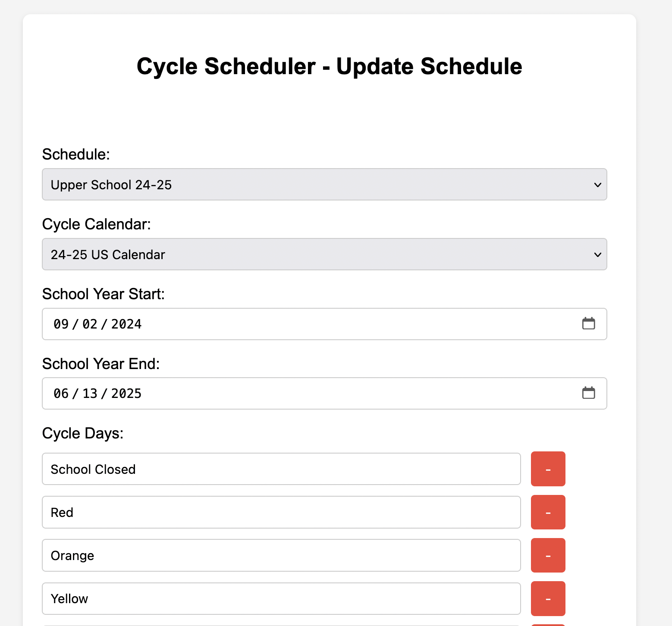The image size is (672, 626).
Task: Remove the Orange cycle day
Action: coord(548,555)
